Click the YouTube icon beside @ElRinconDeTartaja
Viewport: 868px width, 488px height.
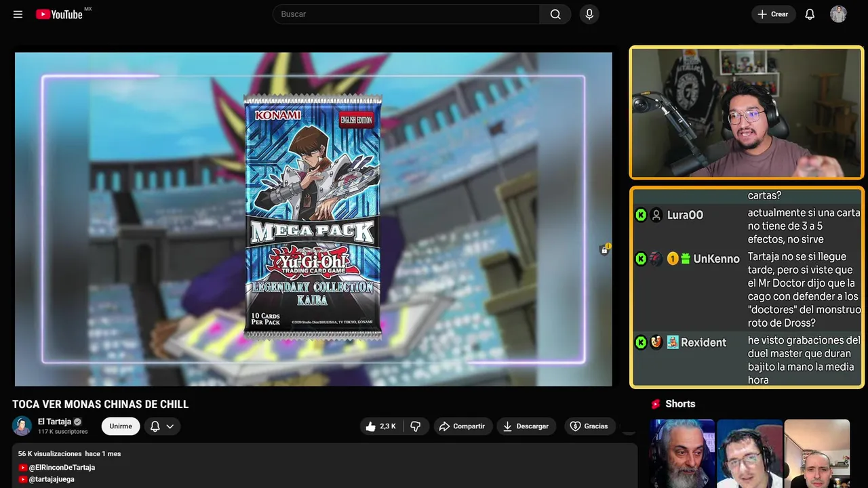23,468
